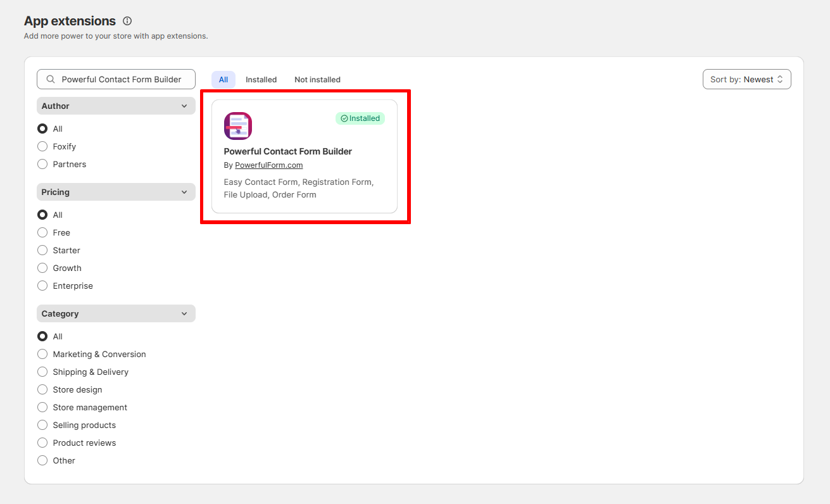Open the Powerful Contact Form Builder title
Viewport: 830px width, 504px height.
point(288,151)
